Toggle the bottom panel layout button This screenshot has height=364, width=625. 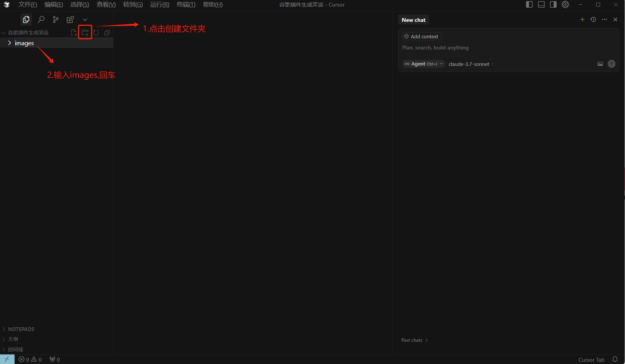click(541, 5)
